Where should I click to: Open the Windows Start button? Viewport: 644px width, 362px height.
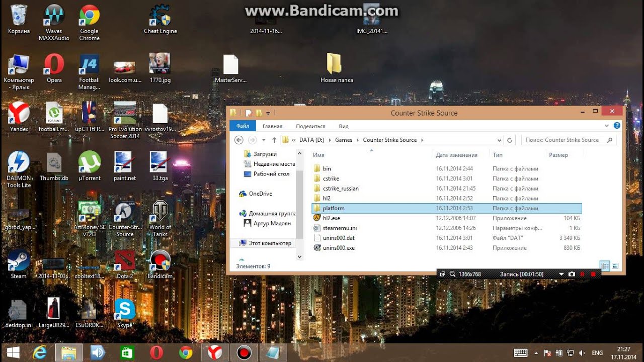[x=14, y=352]
